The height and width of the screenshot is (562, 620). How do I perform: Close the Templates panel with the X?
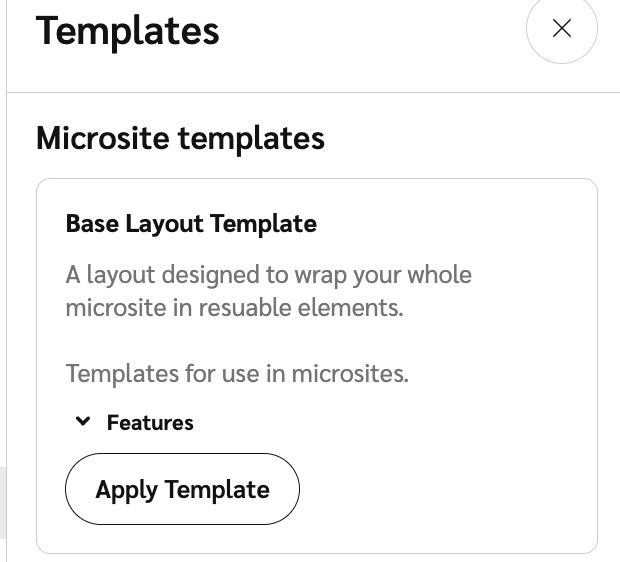pyautogui.click(x=561, y=28)
